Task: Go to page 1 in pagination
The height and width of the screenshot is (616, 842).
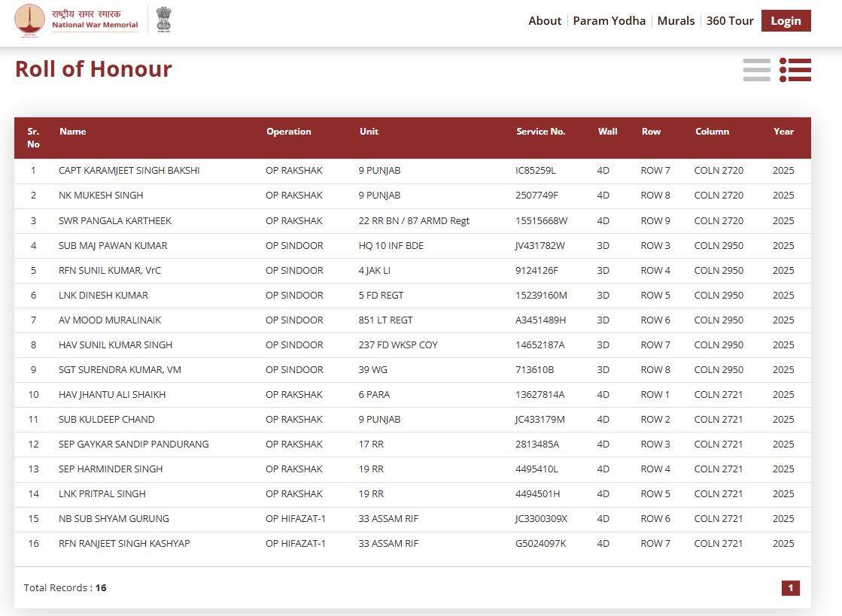Action: pos(790,588)
